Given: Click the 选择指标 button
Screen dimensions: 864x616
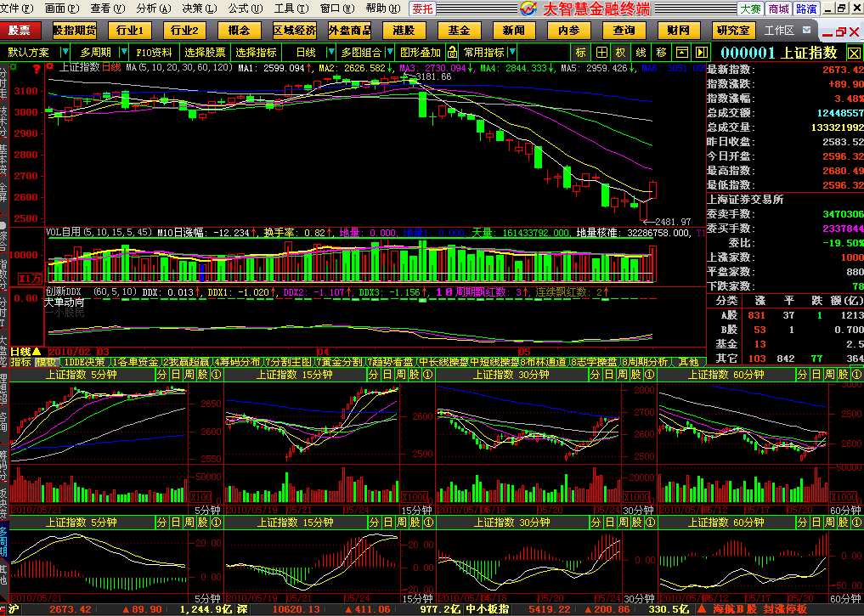Looking at the screenshot, I should [x=256, y=53].
